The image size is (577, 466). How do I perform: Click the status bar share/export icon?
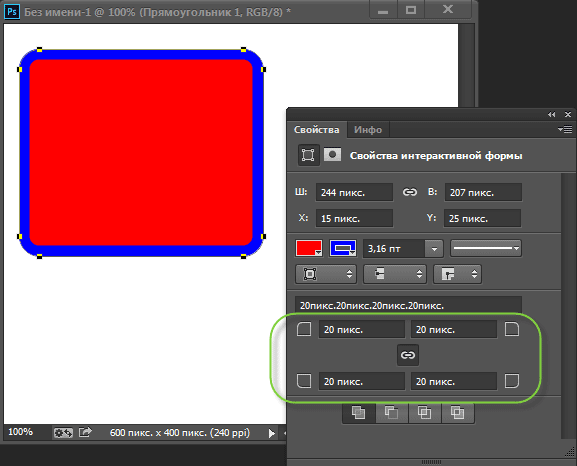click(x=85, y=432)
